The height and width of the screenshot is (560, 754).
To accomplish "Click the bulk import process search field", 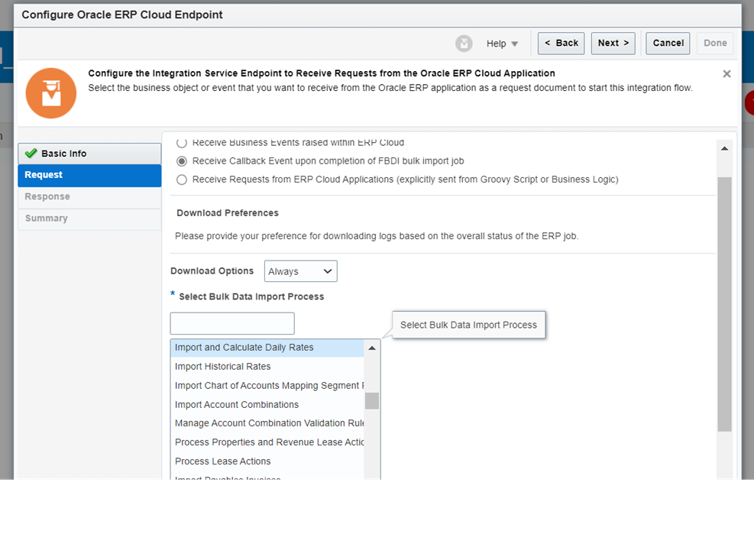I will (232, 323).
